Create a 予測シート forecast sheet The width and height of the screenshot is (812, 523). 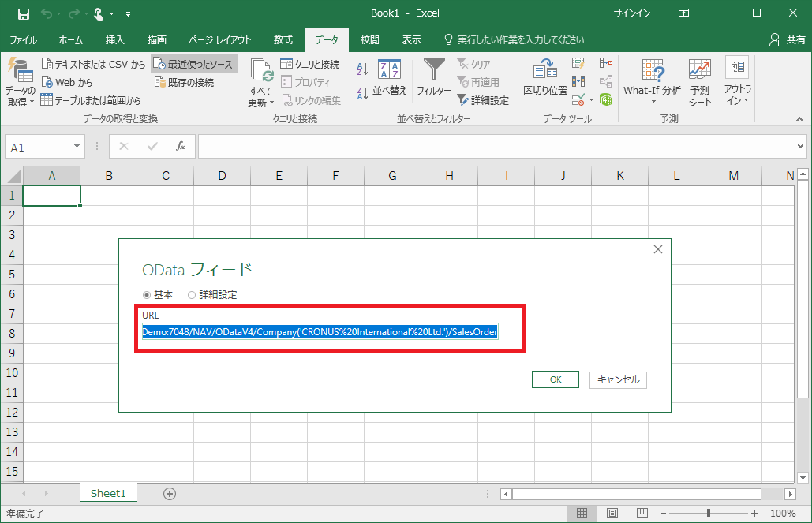(700, 83)
